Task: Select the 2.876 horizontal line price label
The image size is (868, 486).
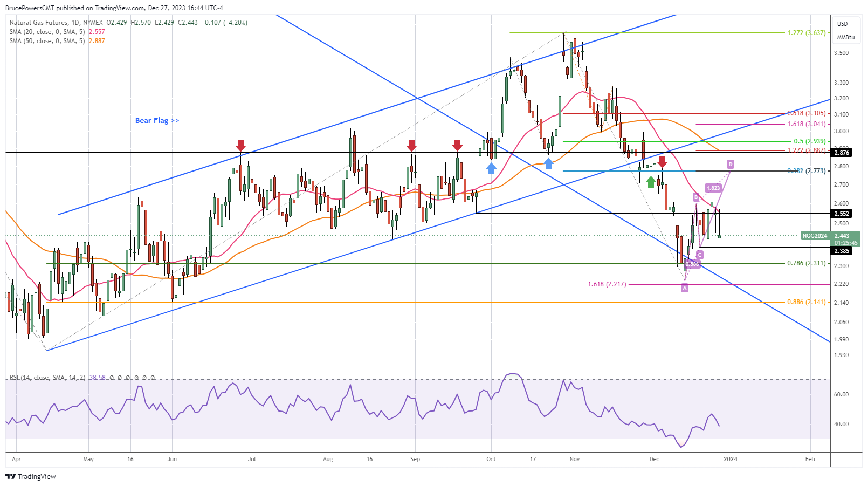Action: tap(842, 153)
